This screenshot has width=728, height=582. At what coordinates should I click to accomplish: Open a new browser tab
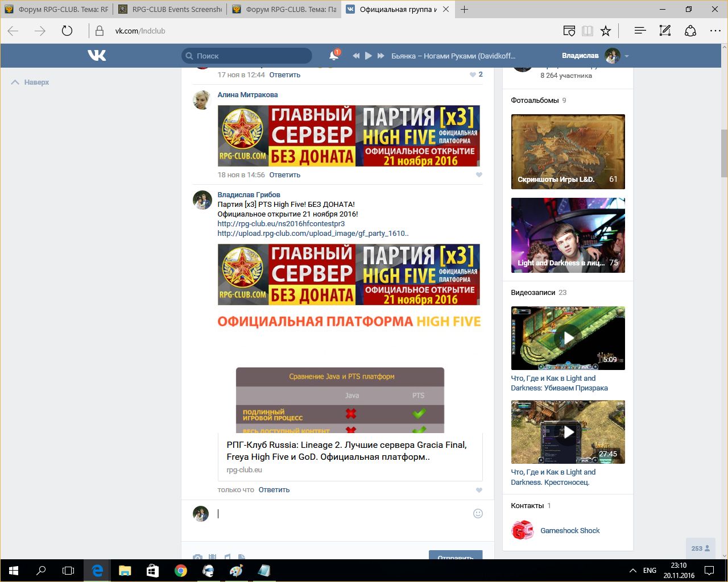pos(465,9)
